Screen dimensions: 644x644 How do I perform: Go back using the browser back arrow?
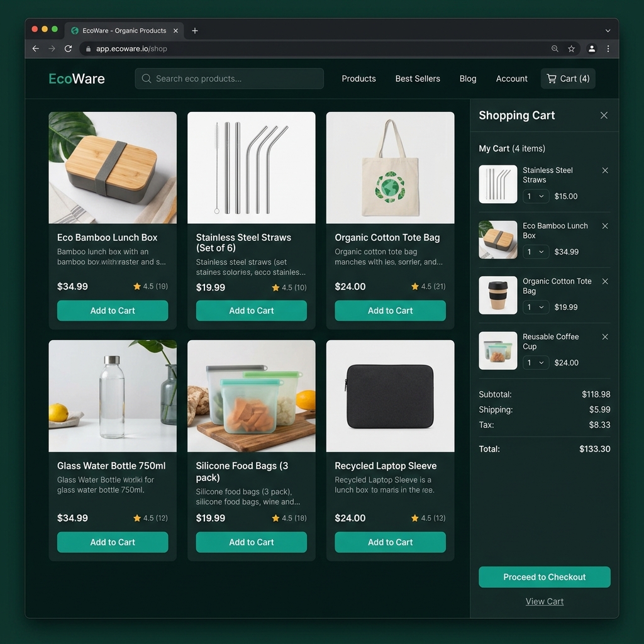(36, 48)
